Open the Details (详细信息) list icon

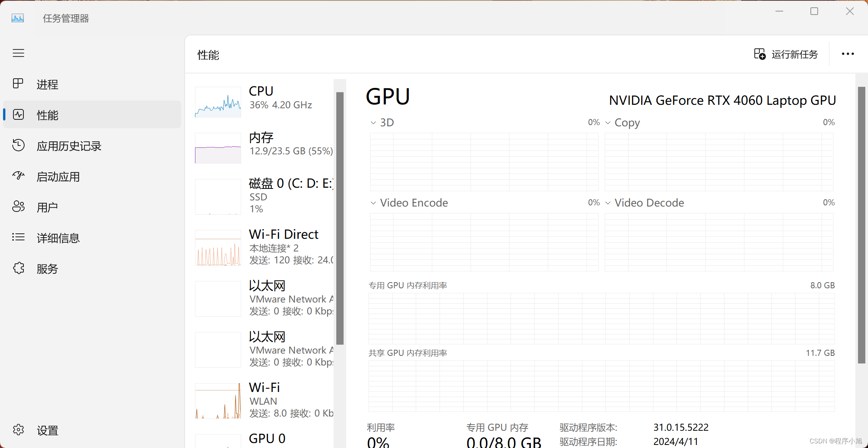pyautogui.click(x=18, y=237)
